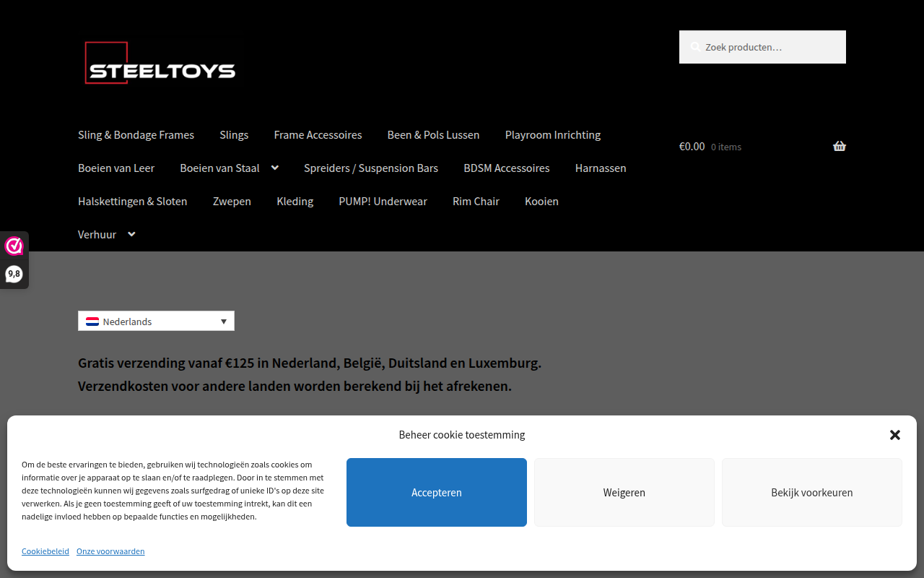Image resolution: width=924 pixels, height=578 pixels.
Task: Open PUMP! Underwear category
Action: click(x=383, y=202)
